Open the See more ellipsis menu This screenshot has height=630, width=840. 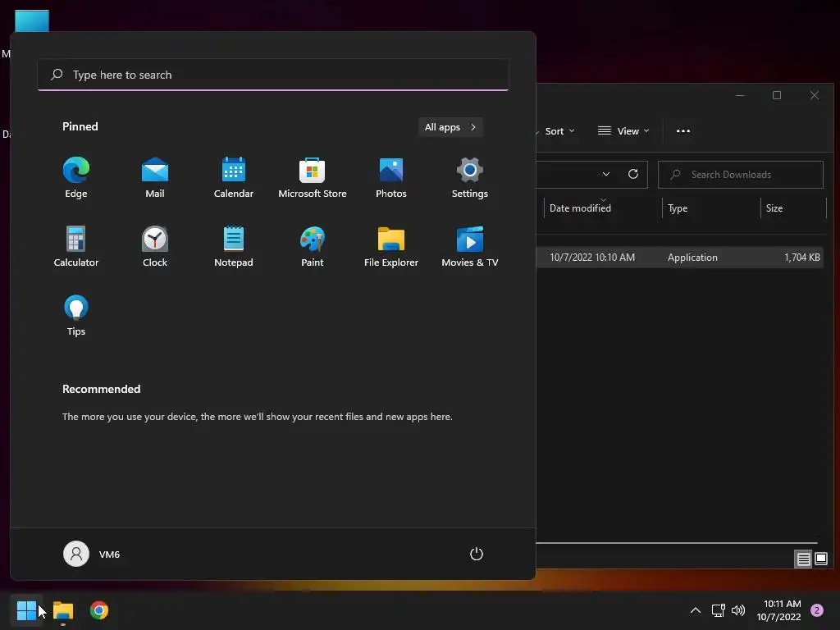(x=683, y=130)
